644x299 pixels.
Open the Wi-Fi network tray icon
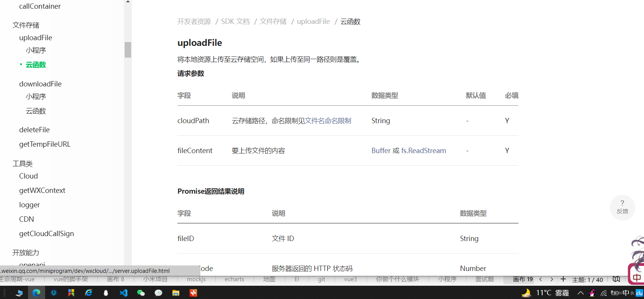[x=604, y=293]
